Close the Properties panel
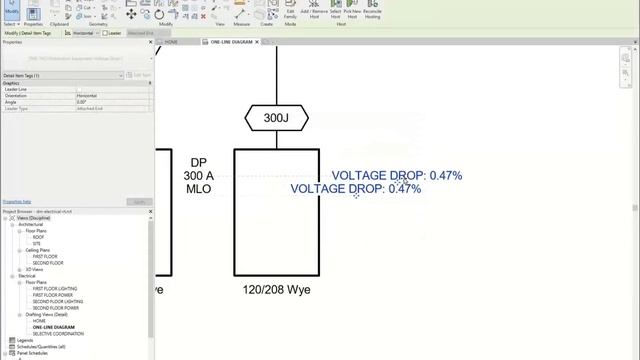The width and height of the screenshot is (640, 360). [150, 42]
